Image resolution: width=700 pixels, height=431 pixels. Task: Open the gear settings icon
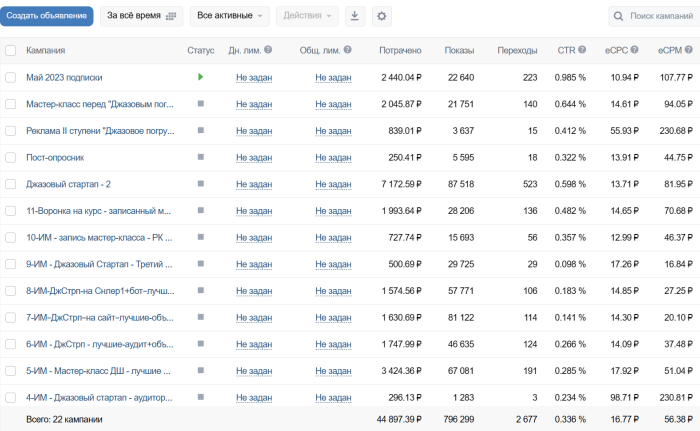tap(381, 16)
